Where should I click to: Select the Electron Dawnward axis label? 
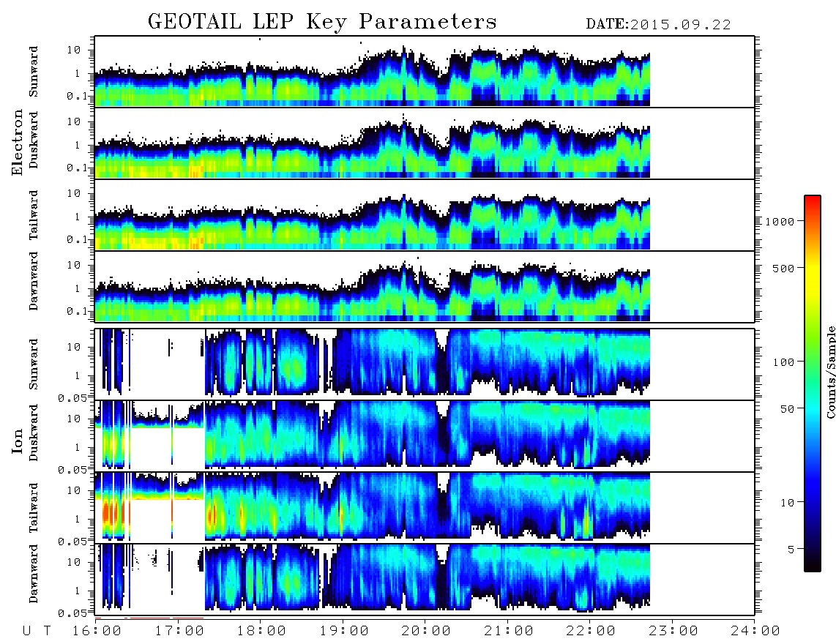33,281
